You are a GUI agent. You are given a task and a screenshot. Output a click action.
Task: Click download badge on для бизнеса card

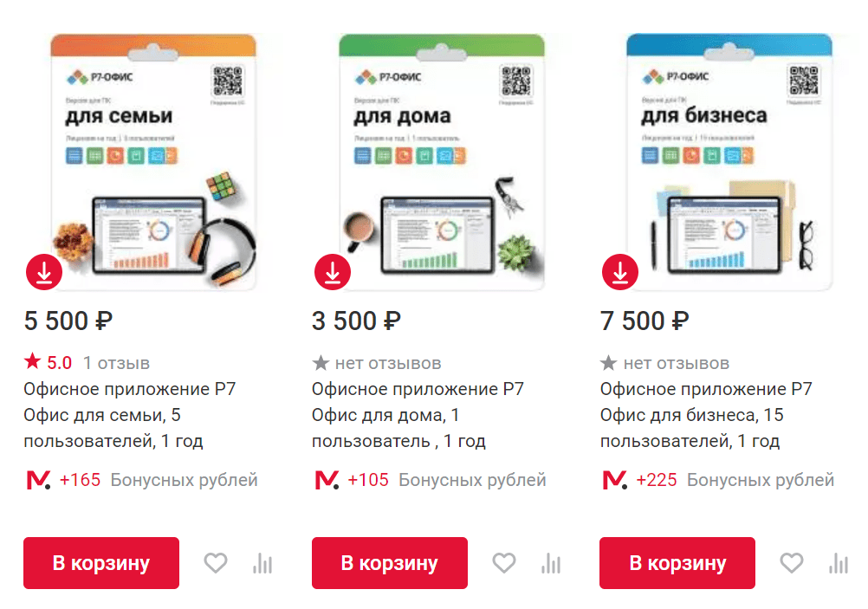620,272
